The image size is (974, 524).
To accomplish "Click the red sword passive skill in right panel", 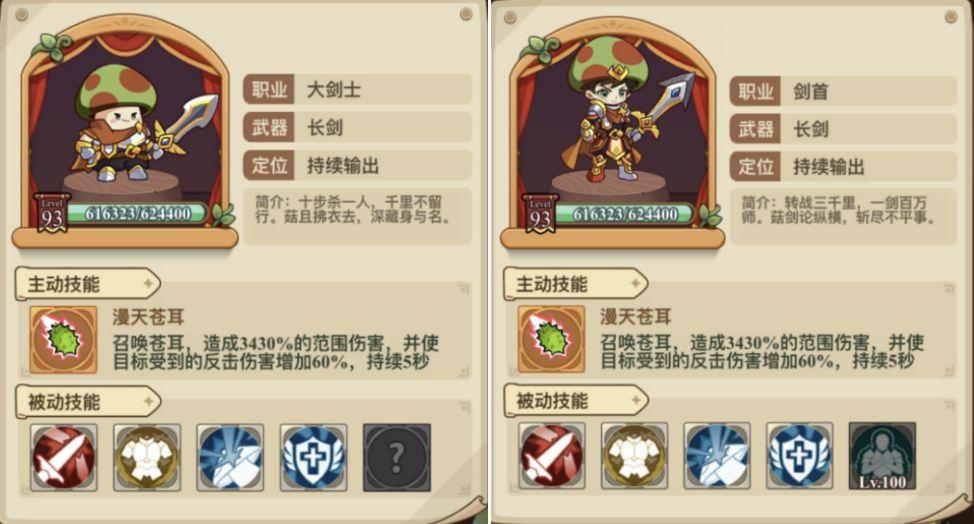I will click(x=552, y=456).
